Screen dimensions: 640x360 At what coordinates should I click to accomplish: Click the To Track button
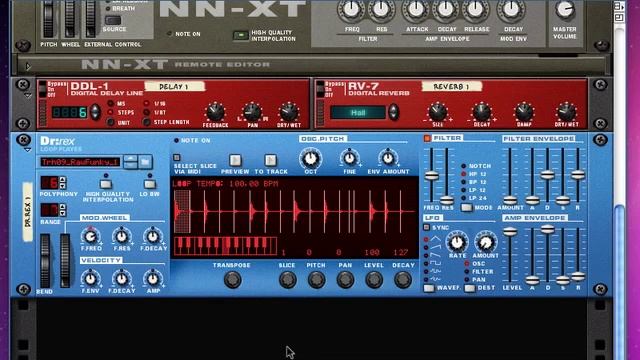point(270,160)
